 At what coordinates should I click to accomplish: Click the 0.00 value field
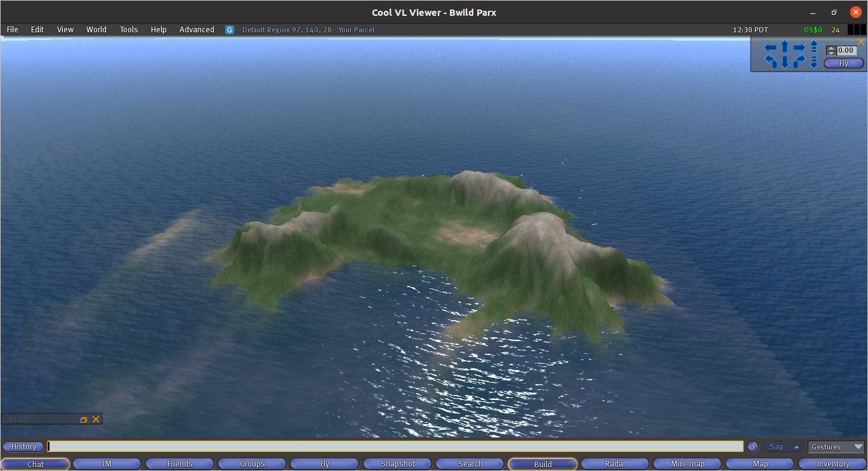pyautogui.click(x=846, y=50)
